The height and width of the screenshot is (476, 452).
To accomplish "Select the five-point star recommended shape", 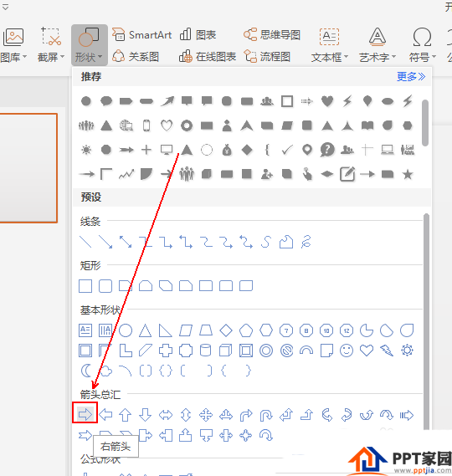I will [408, 174].
